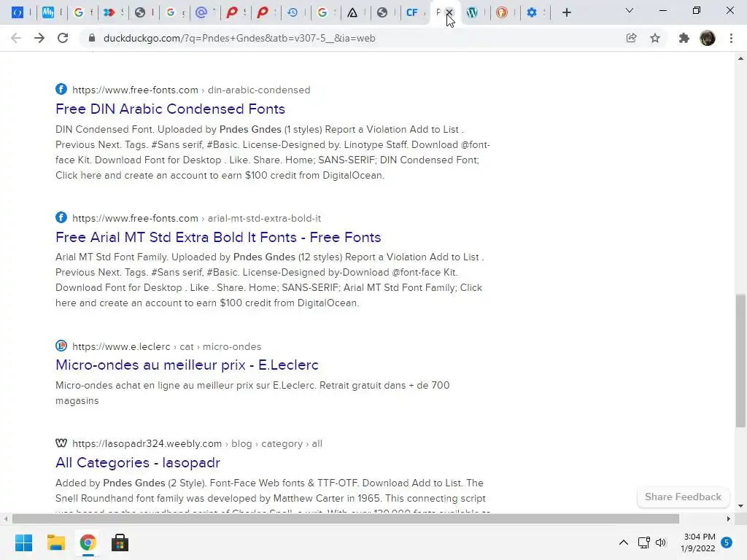This screenshot has width=747, height=560.
Task: Click the browser forward arrow
Action: pyautogui.click(x=39, y=38)
